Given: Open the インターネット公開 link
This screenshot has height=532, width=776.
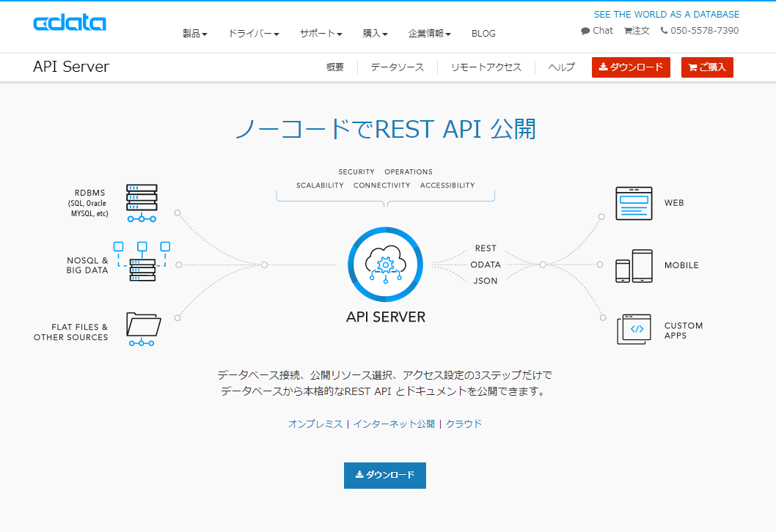Looking at the screenshot, I should tap(394, 424).
